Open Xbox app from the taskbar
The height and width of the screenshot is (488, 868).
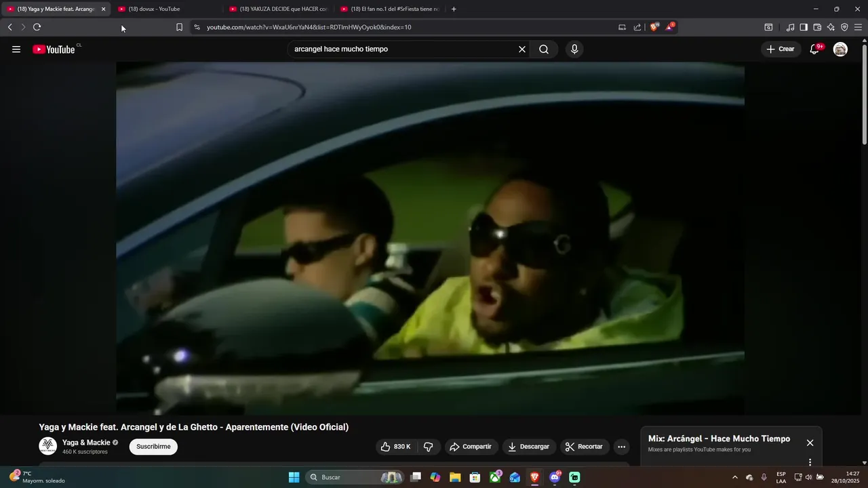coord(496,477)
